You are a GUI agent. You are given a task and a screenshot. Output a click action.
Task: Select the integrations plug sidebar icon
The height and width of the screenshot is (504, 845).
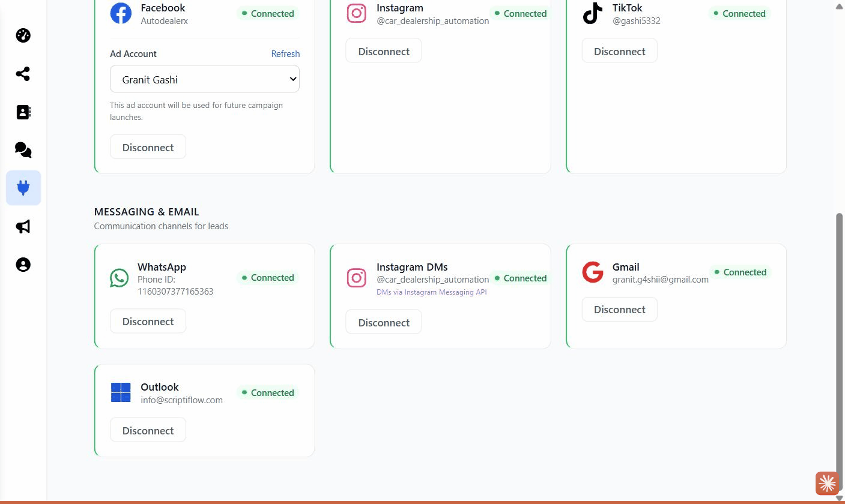pos(23,188)
